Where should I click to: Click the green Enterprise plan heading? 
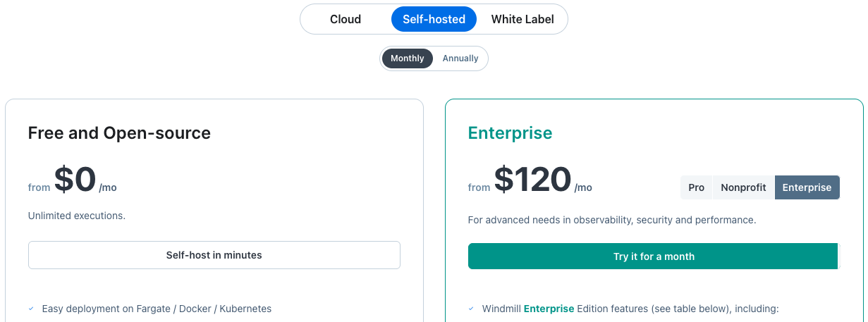tap(510, 132)
